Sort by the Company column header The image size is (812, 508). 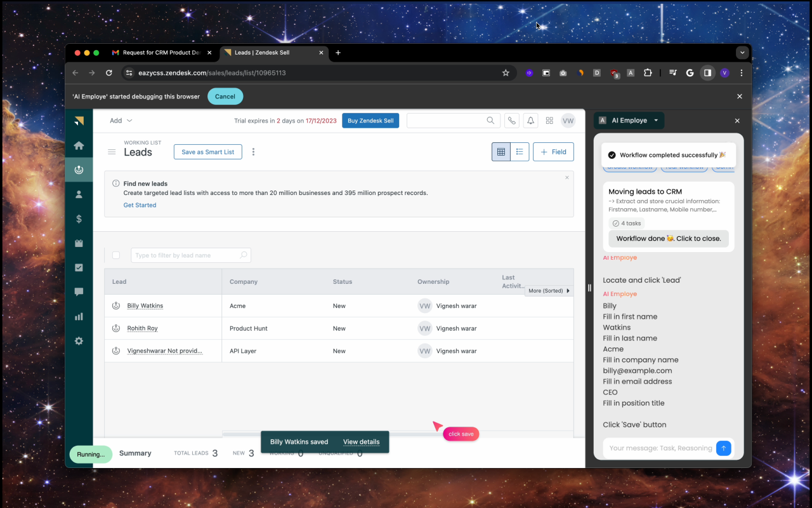point(244,282)
